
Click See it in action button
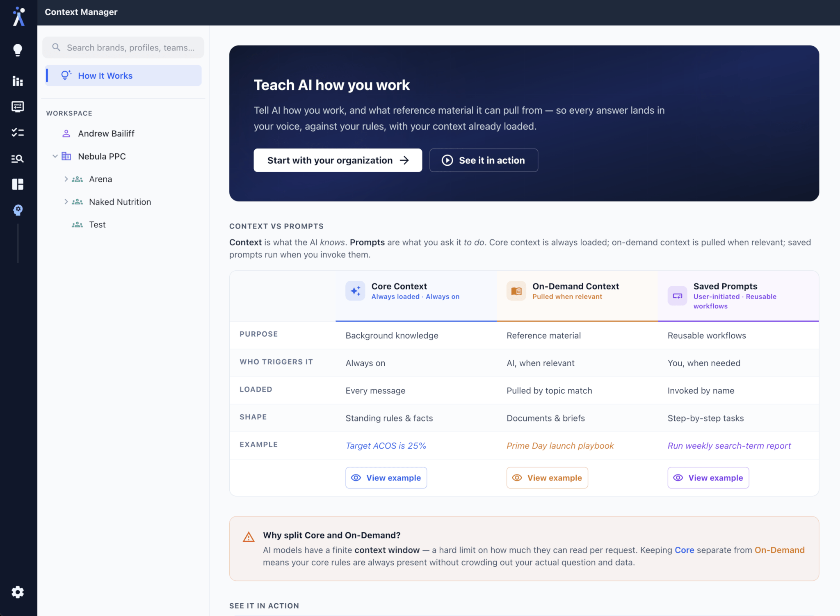pos(484,160)
